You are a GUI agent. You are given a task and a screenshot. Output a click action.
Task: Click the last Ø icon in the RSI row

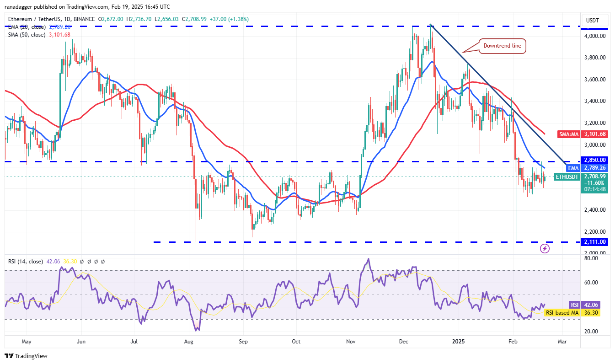click(103, 261)
